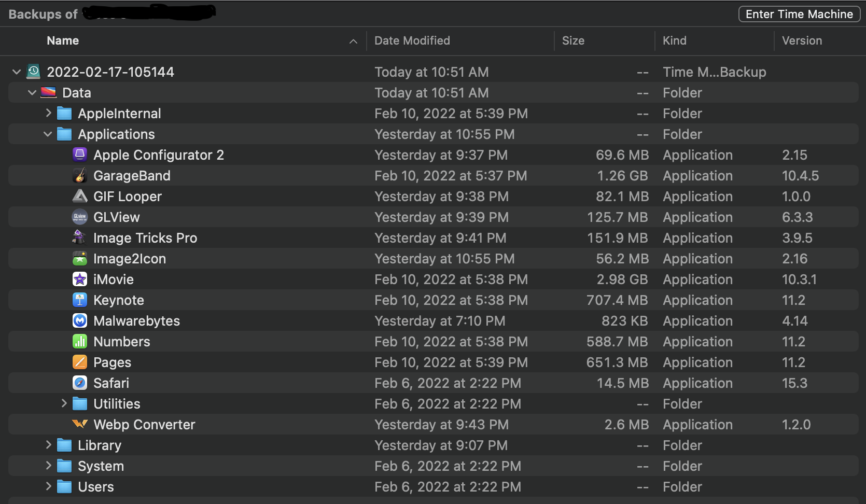866x504 pixels.
Task: Collapse the 2022-02-17-105144 backup entry
Action: tap(17, 72)
